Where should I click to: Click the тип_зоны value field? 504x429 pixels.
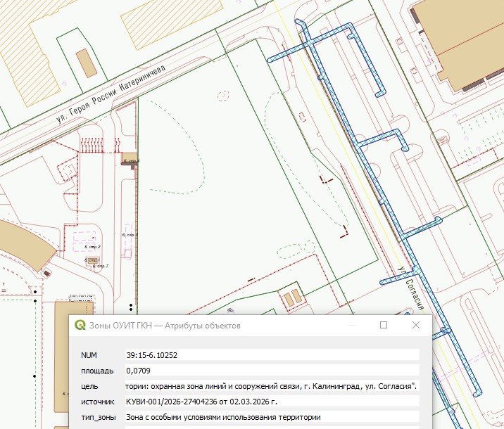pyautogui.click(x=271, y=417)
